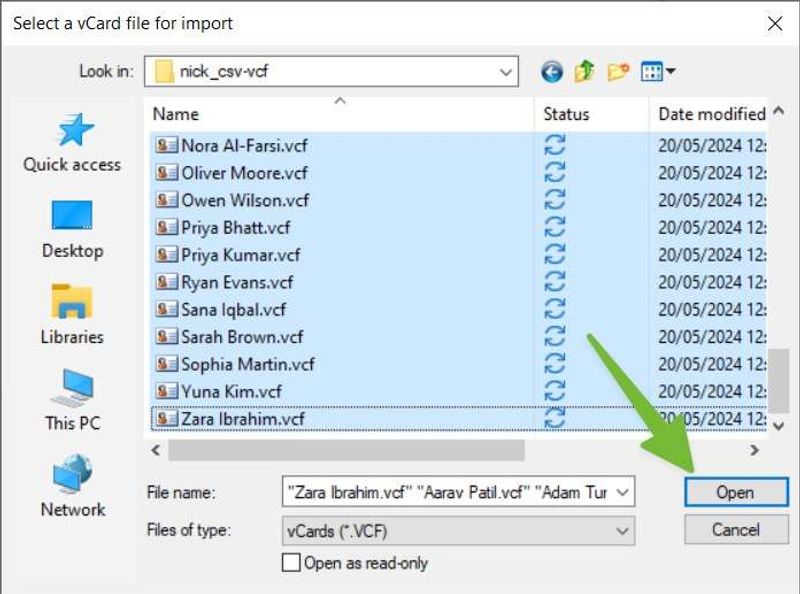The image size is (800, 594).
Task: Click the Open button
Action: pos(735,492)
